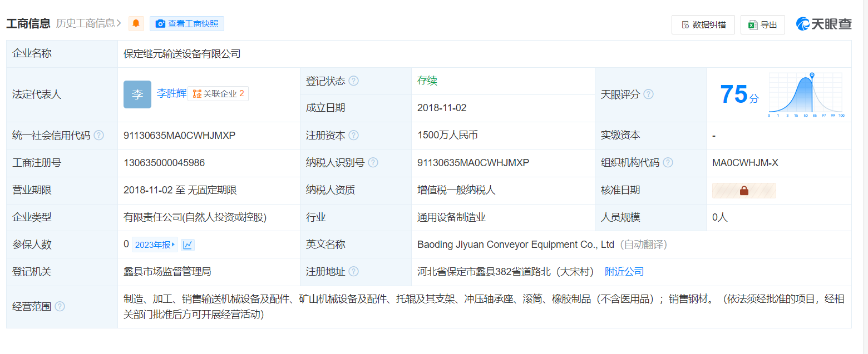Click help icon beside 天眼评分
Image resolution: width=868 pixels, height=354 pixels.
click(648, 94)
